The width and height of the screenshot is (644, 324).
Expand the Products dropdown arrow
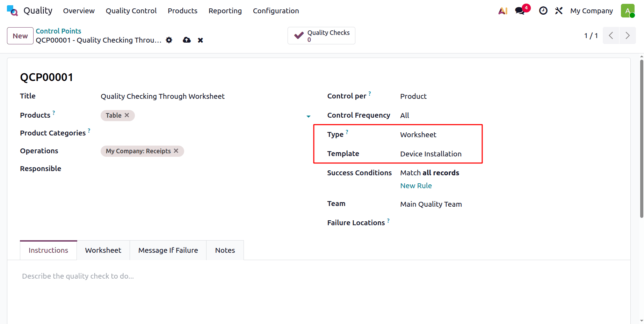[309, 116]
